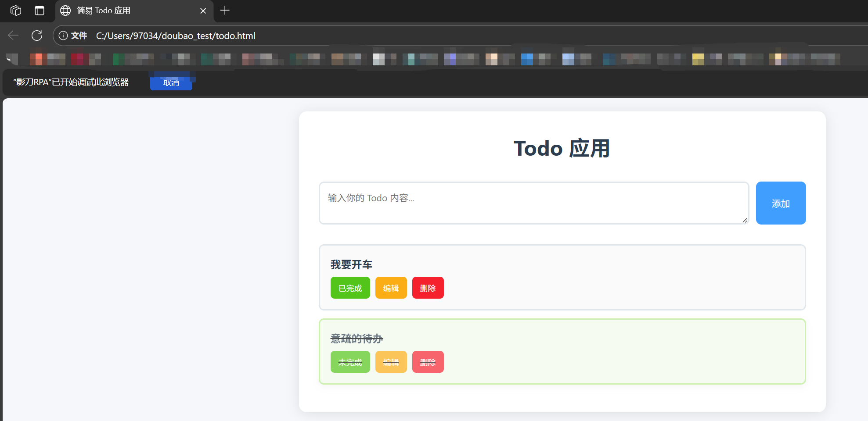Mark 意疏的待办 as 未完成
868x421 pixels.
point(350,362)
